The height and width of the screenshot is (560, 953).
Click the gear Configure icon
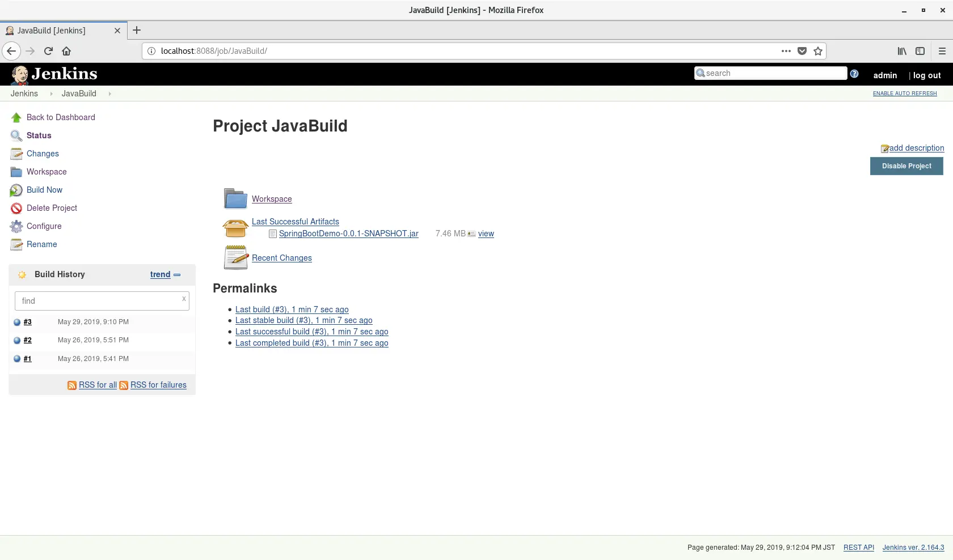(x=16, y=226)
